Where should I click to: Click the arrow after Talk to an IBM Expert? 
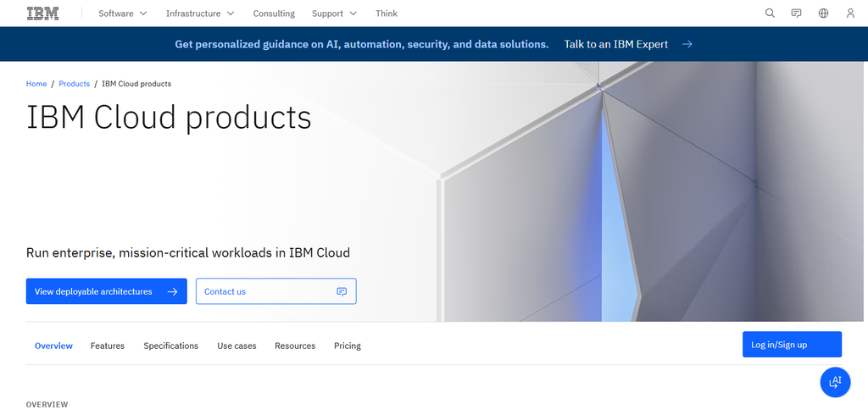tap(687, 44)
